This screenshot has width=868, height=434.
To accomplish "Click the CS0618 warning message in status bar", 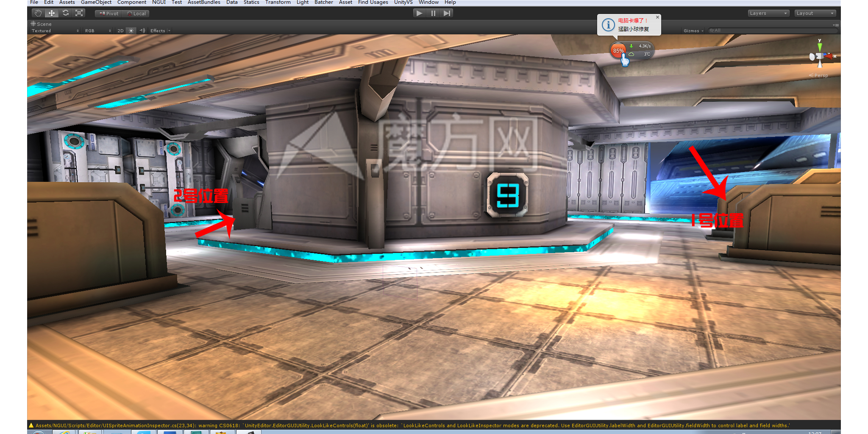I will (413, 426).
